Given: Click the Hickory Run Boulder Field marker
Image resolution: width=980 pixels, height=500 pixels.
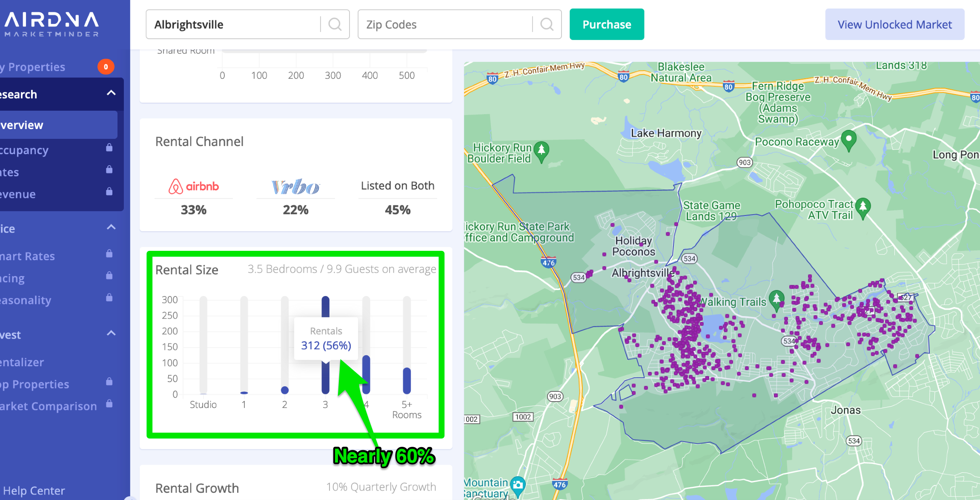Looking at the screenshot, I should coord(542,151).
